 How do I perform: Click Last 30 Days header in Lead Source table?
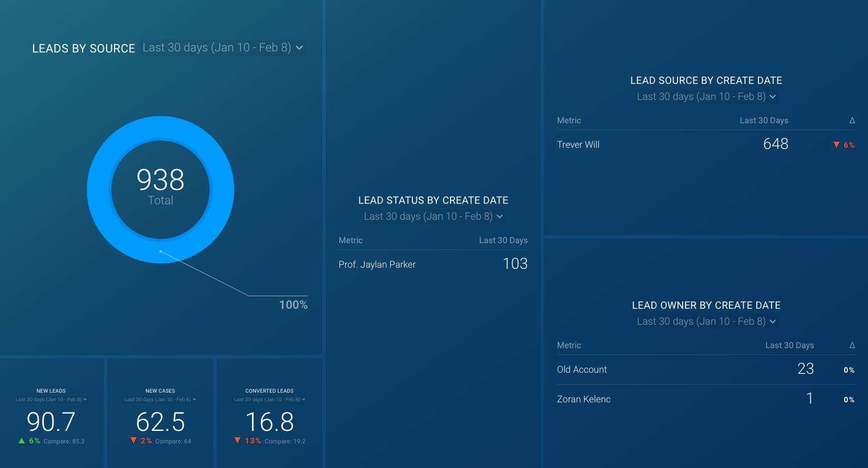click(x=764, y=120)
